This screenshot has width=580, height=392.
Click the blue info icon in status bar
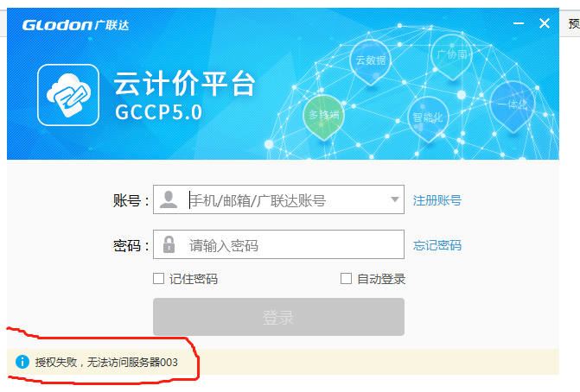click(22, 362)
